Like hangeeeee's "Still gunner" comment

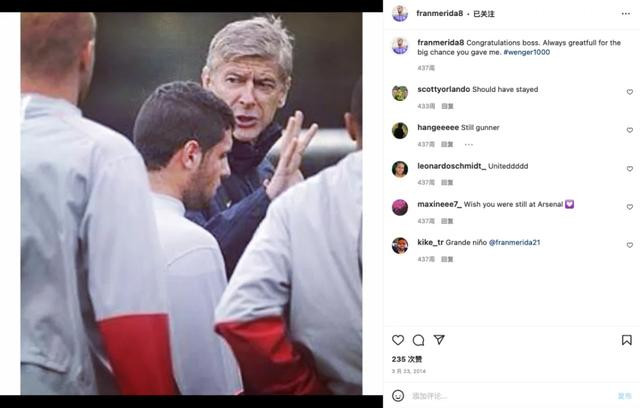click(x=629, y=130)
